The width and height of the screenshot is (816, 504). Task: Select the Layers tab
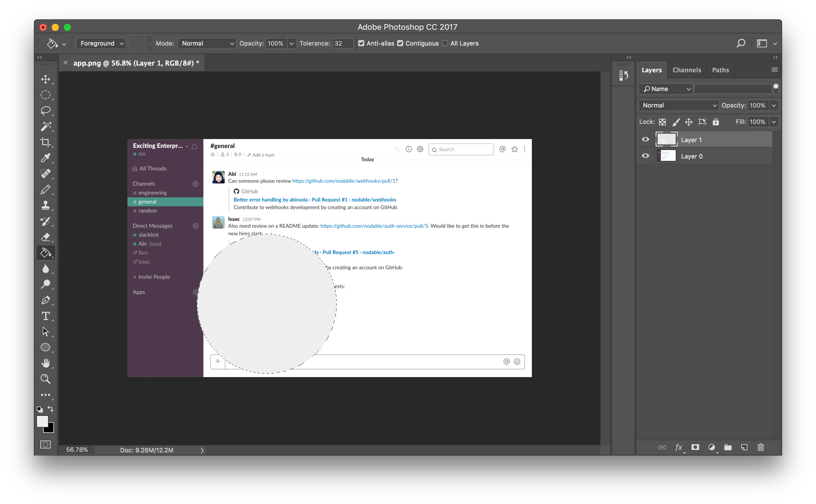652,70
